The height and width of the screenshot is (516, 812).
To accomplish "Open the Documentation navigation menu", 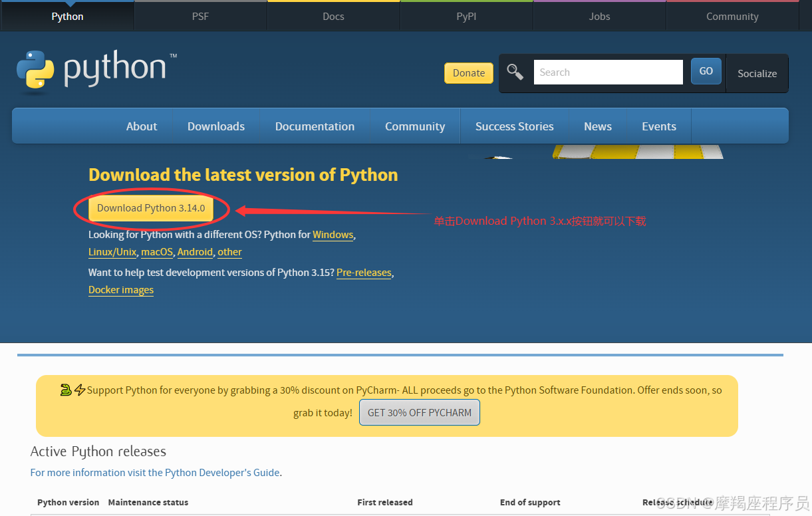I will click(x=315, y=126).
